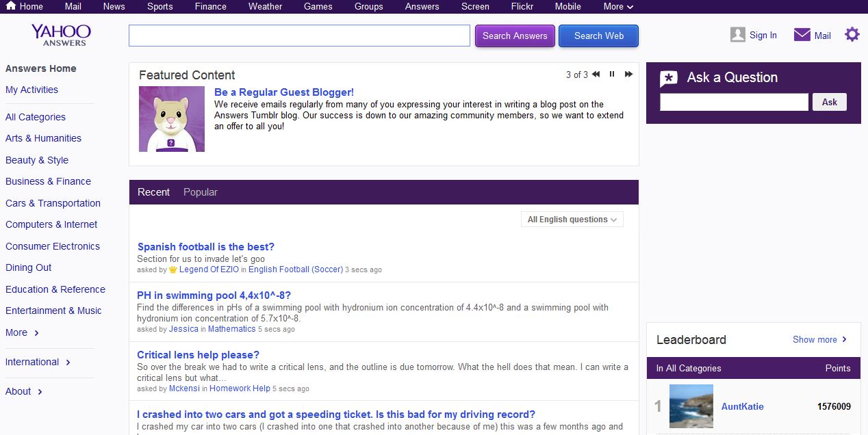
Task: Open Entertainment & Music category
Action: coord(53,311)
